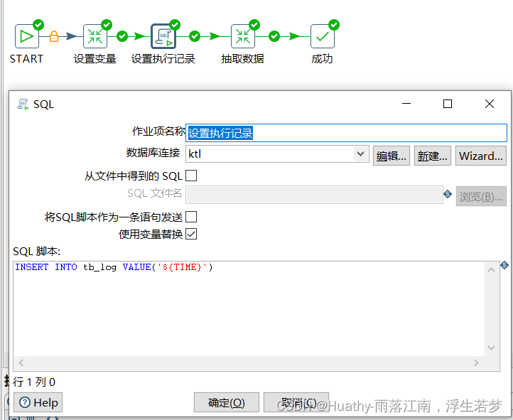Click script editor vertical scrollbar up arrow
Image resolution: width=513 pixels, height=420 pixels.
click(x=491, y=270)
